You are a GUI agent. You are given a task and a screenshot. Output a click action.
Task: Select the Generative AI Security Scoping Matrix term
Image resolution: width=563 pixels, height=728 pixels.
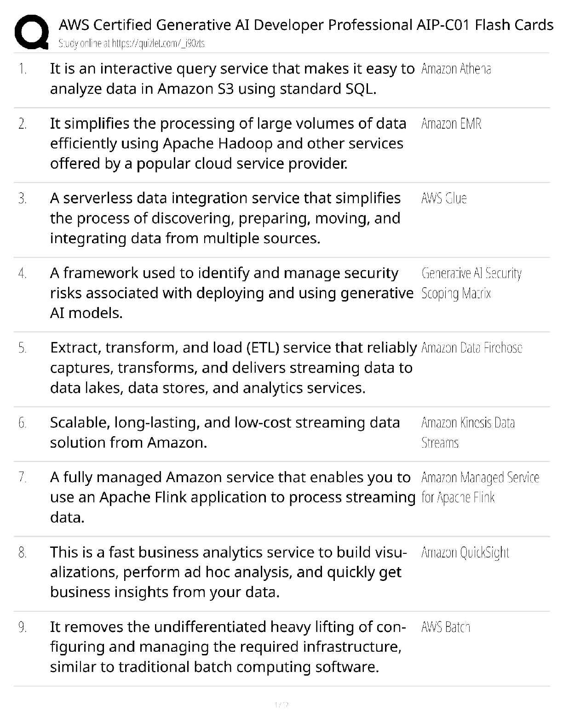[x=471, y=283]
